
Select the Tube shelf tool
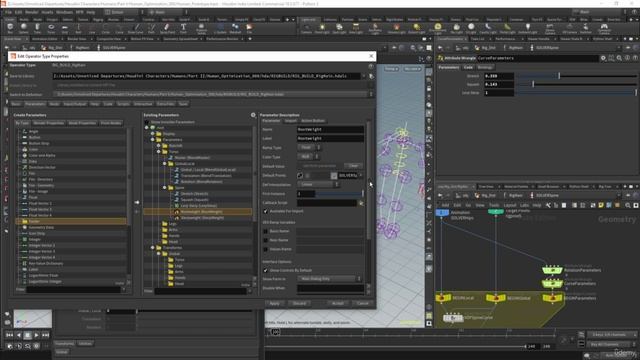(37, 29)
